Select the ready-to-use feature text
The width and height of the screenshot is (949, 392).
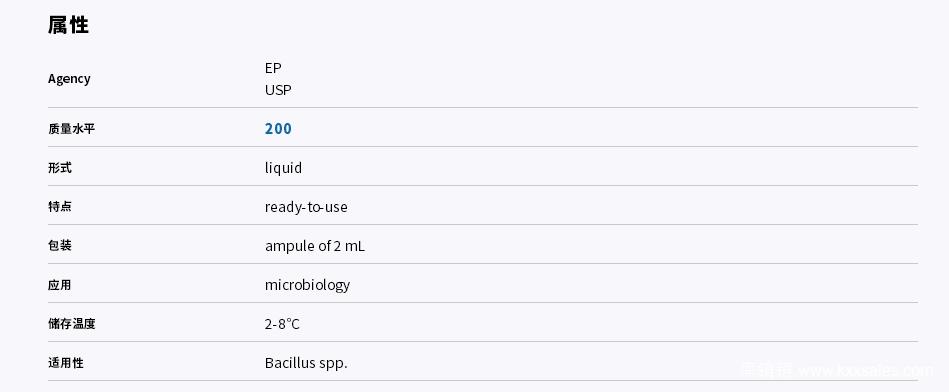[x=306, y=207]
